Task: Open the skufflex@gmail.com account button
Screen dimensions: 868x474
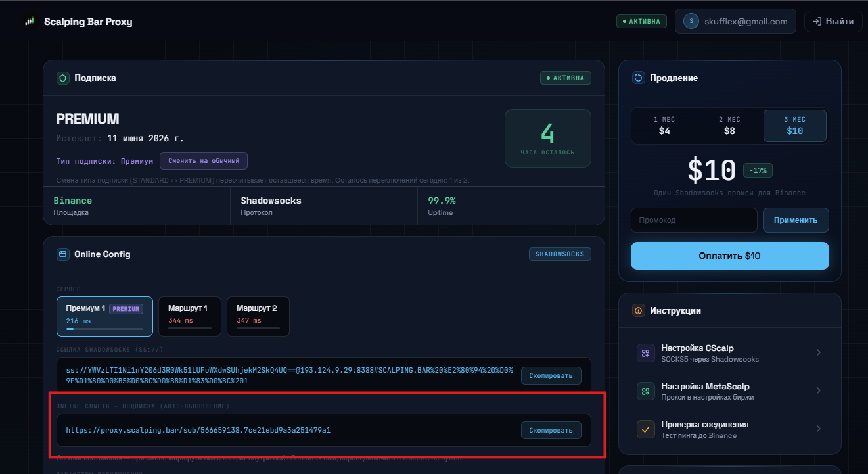Action: 735,21
